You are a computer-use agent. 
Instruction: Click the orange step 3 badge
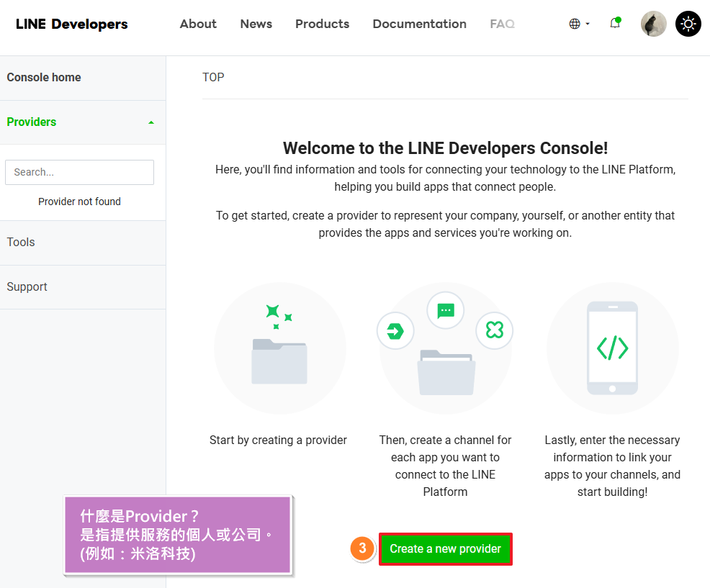coord(362,548)
